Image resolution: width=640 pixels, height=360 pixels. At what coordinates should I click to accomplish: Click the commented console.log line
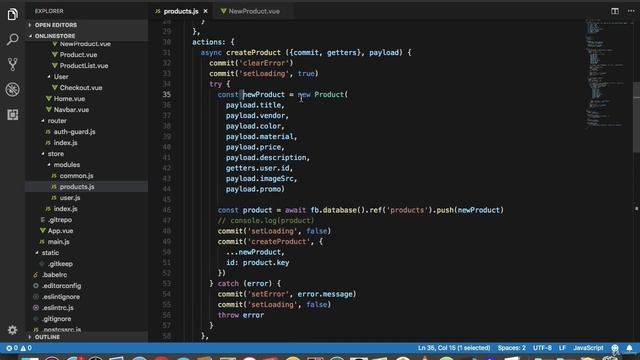[266, 221]
